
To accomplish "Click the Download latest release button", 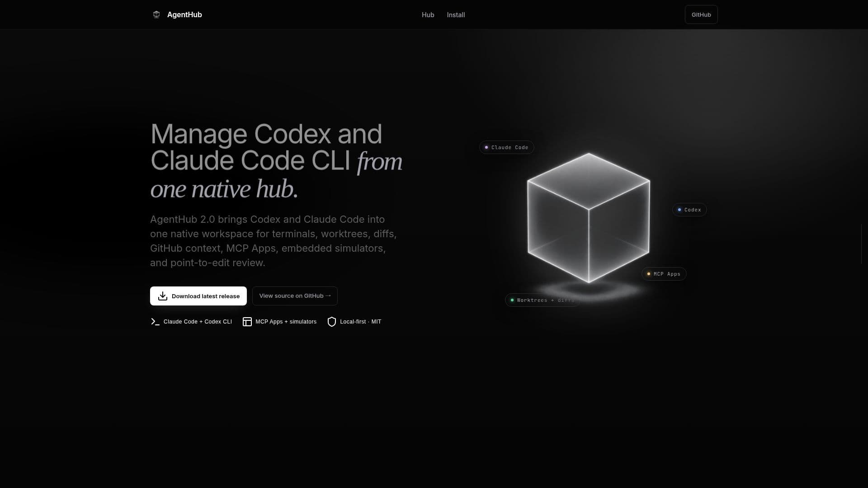I will [x=198, y=296].
